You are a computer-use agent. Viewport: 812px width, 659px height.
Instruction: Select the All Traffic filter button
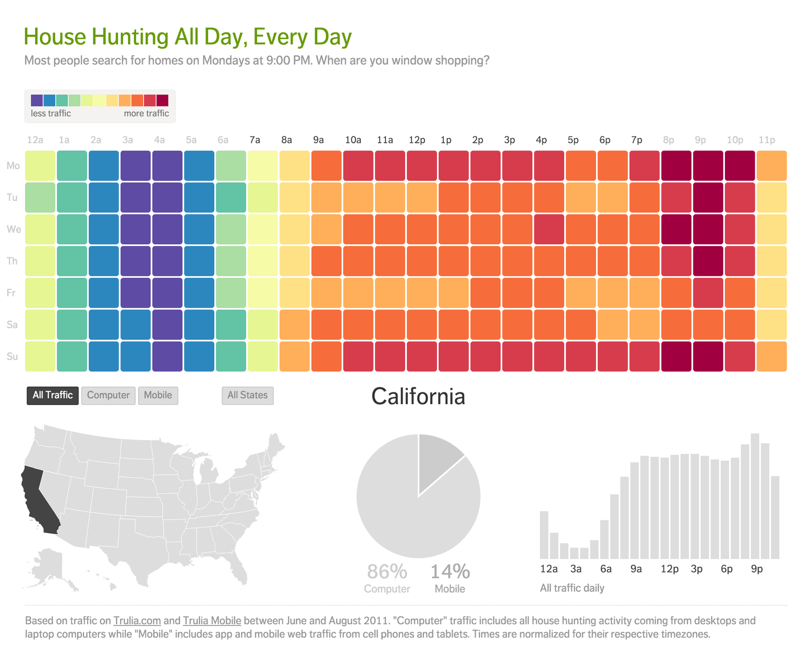(52, 395)
